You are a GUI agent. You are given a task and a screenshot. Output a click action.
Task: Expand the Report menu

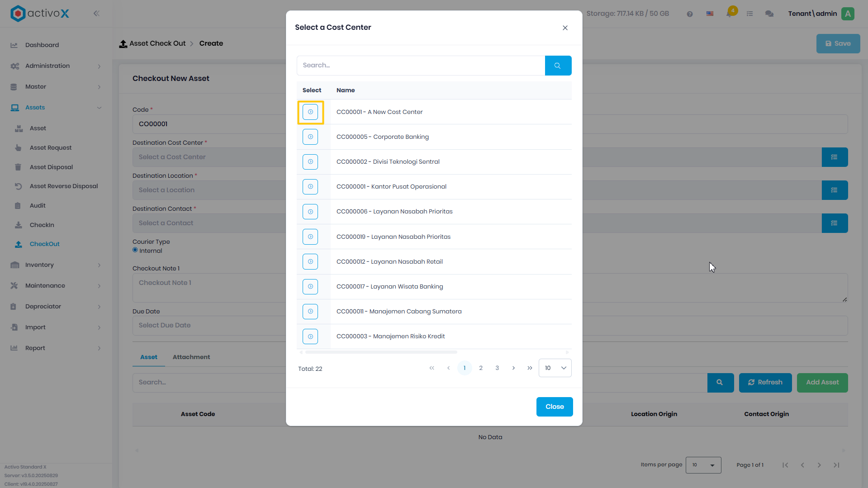tap(56, 348)
